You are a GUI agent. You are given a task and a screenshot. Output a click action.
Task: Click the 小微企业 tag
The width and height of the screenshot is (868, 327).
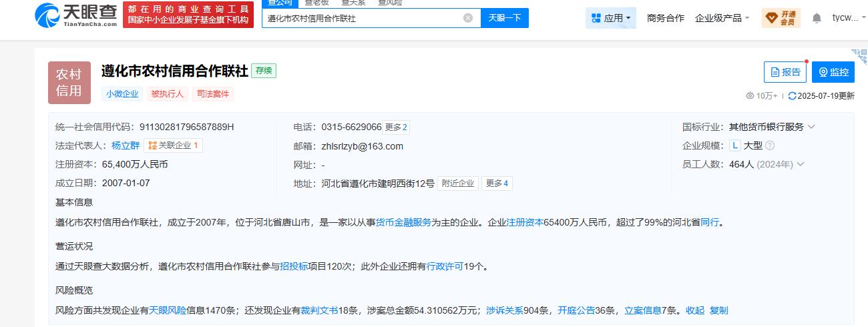point(122,94)
